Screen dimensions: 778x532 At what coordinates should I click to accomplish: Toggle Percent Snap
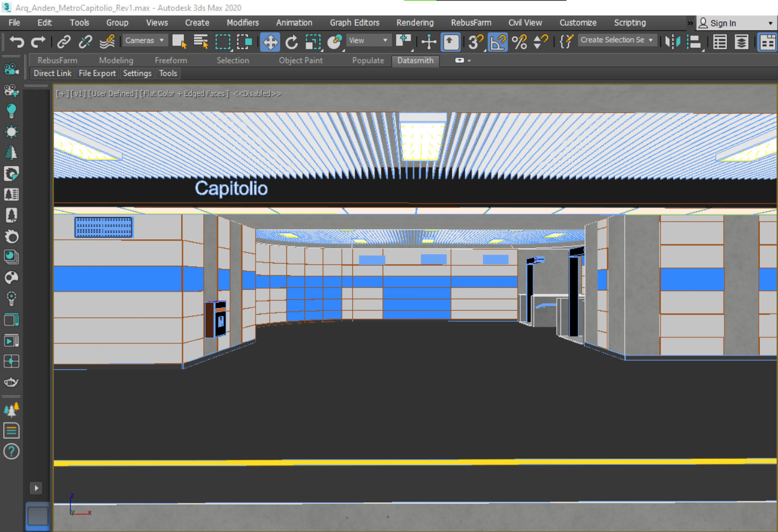(x=519, y=42)
